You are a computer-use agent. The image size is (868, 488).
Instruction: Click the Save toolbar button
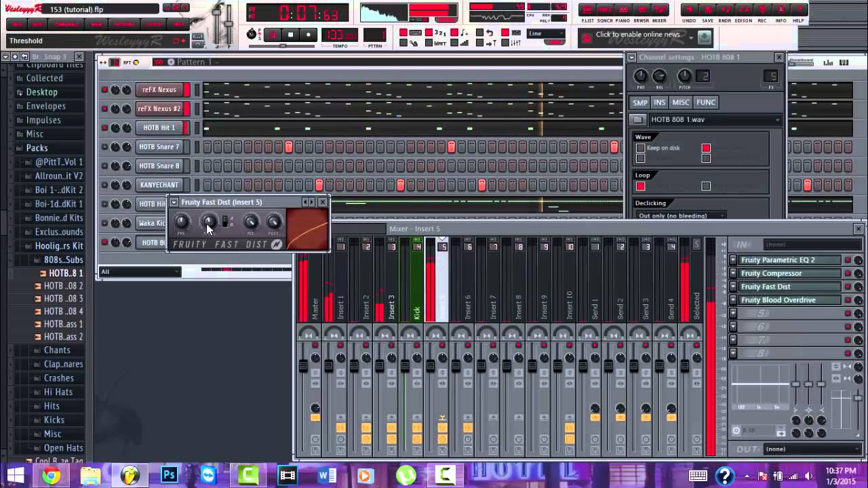click(x=707, y=9)
